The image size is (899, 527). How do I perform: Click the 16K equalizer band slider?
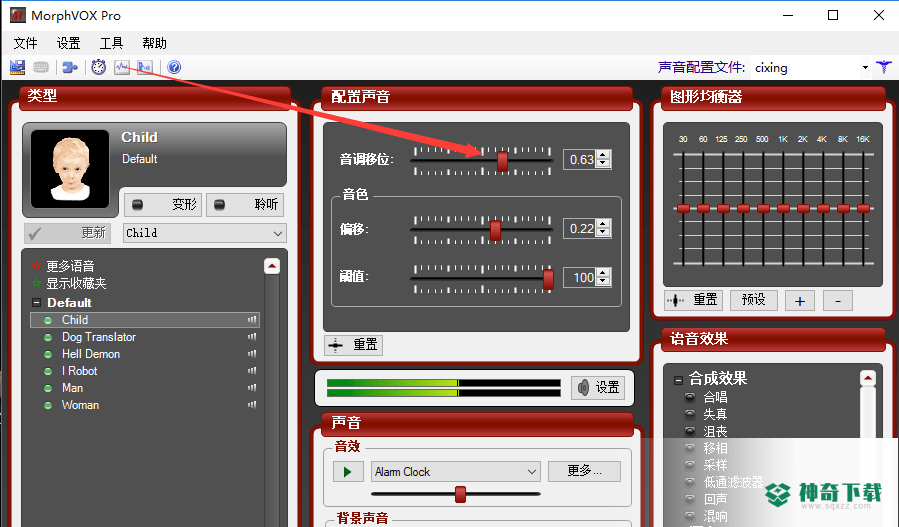863,209
